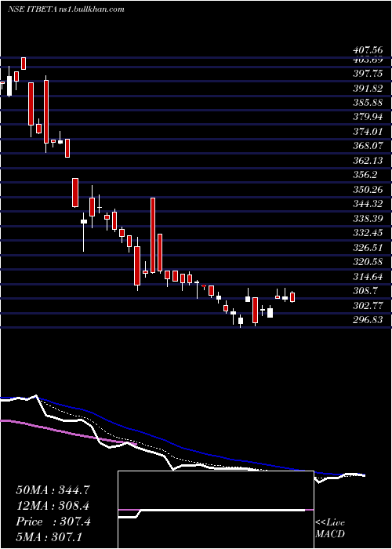The width and height of the screenshot is (392, 549).
Task: Click the 391.82 price level label
Action: [368, 89]
